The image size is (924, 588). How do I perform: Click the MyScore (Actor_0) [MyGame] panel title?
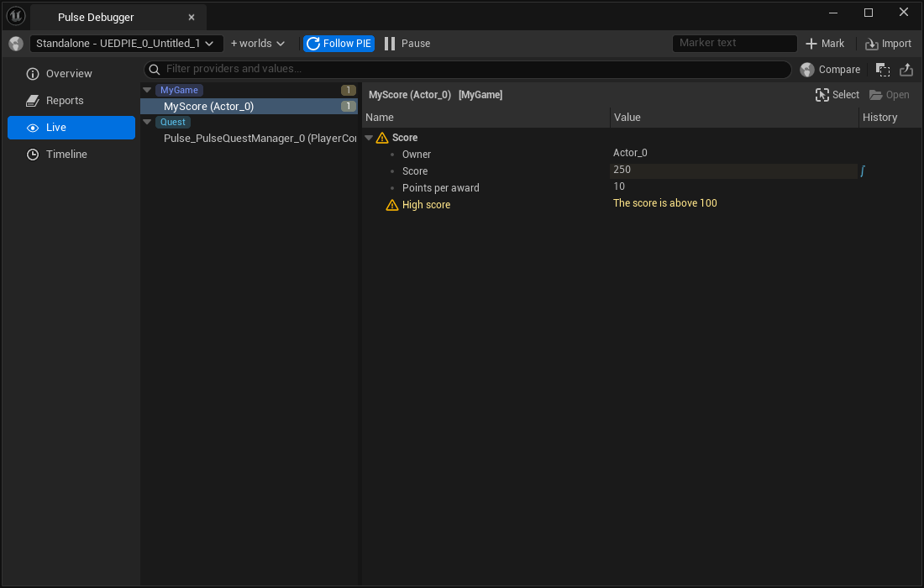point(435,95)
